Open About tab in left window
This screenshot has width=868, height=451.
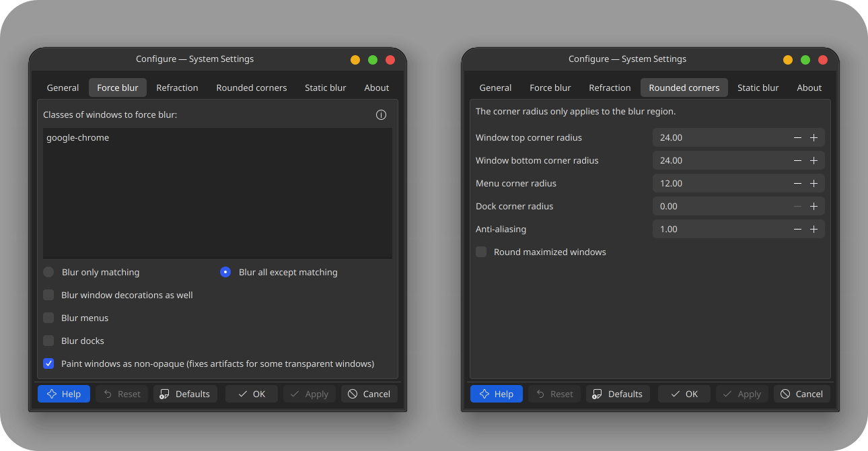(377, 88)
